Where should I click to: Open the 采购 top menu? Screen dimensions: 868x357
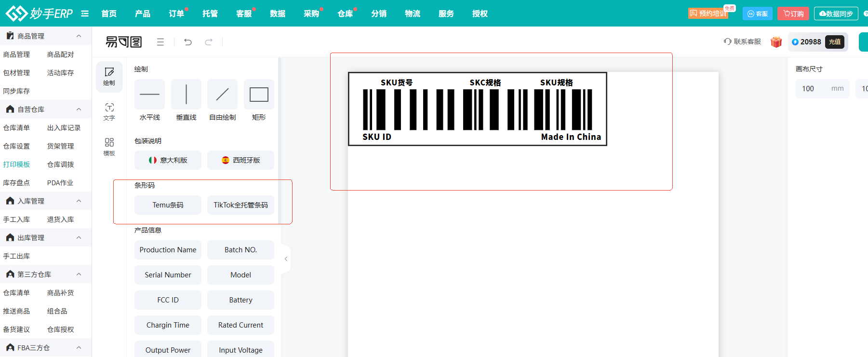click(x=311, y=14)
